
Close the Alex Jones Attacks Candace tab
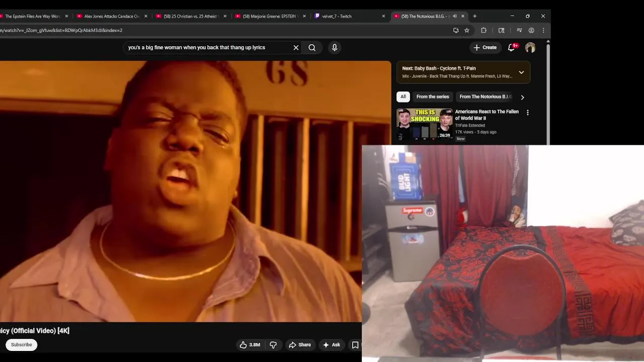146,16
